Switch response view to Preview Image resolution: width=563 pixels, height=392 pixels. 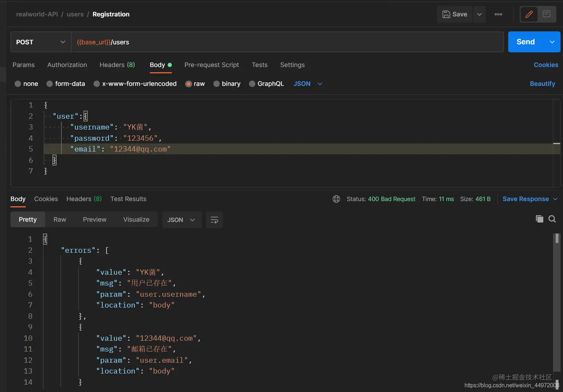pyautogui.click(x=95, y=220)
